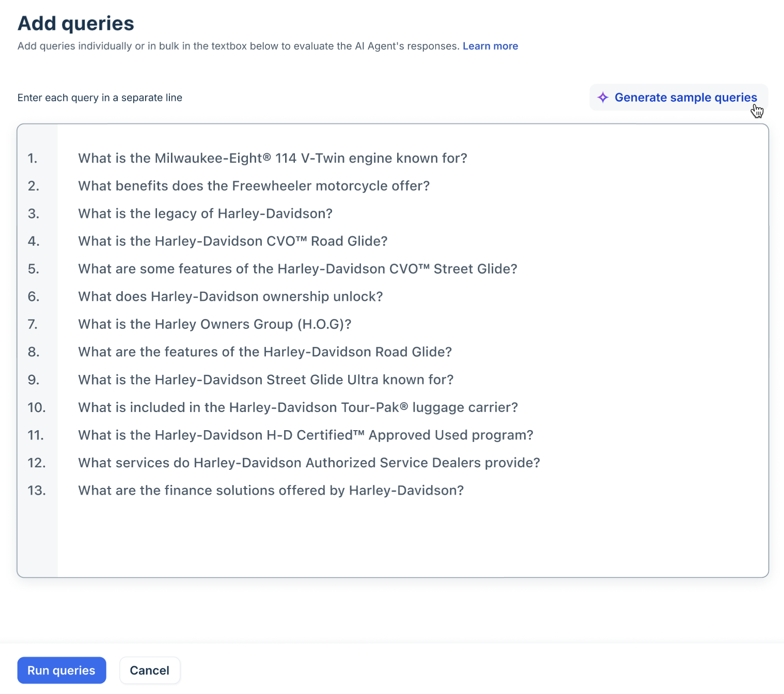Click the 'Enter each query in a separate line' label
This screenshot has height=694, width=784.
tap(100, 98)
